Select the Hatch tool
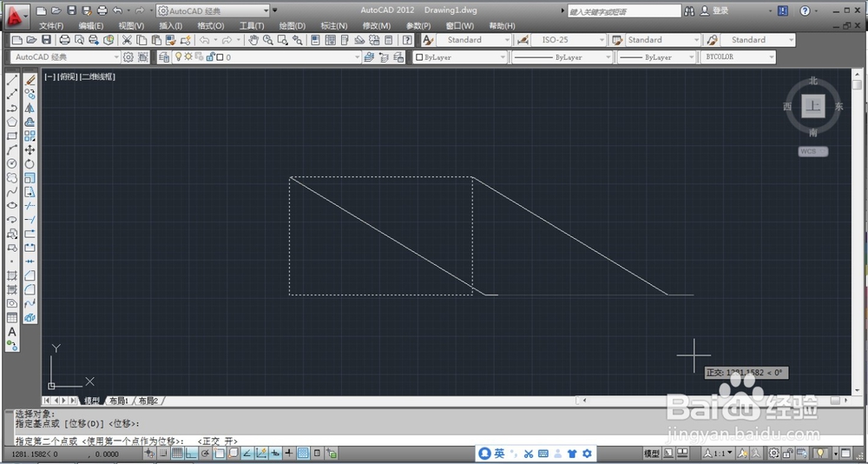Image resolution: width=868 pixels, height=464 pixels. pos(11,275)
